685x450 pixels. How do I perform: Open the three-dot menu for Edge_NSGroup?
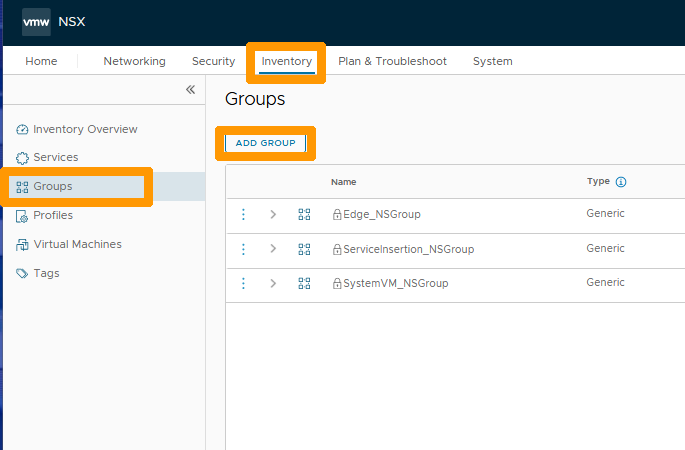243,214
